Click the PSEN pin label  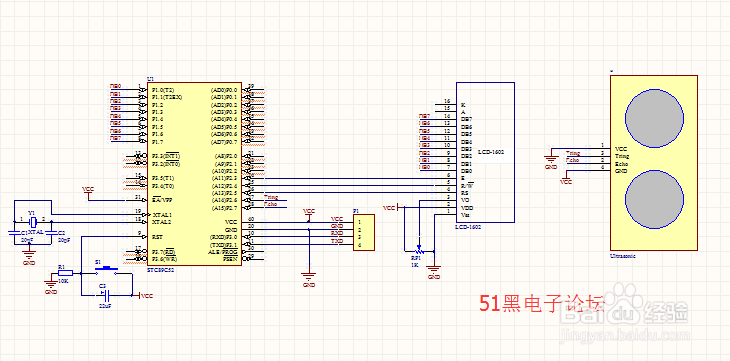point(230,259)
